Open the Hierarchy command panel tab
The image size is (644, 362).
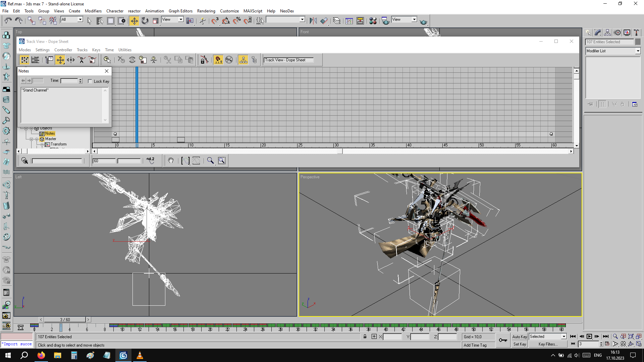click(x=607, y=33)
